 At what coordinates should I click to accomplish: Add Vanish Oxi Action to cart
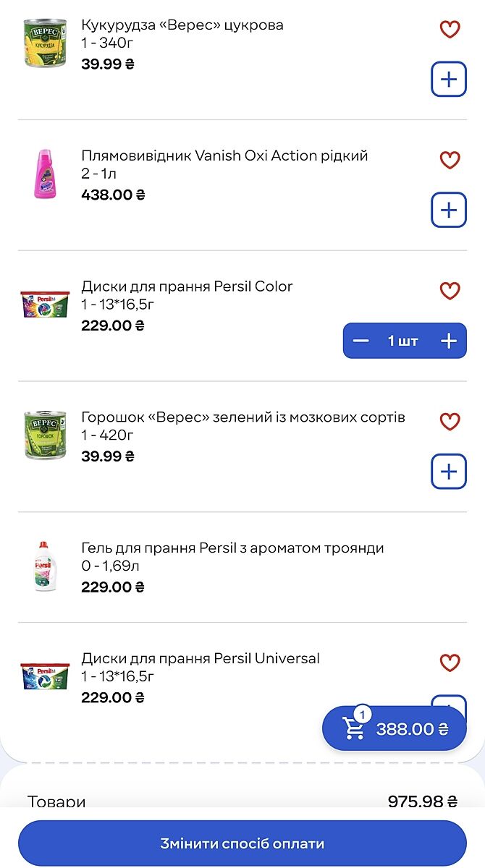pos(449,210)
